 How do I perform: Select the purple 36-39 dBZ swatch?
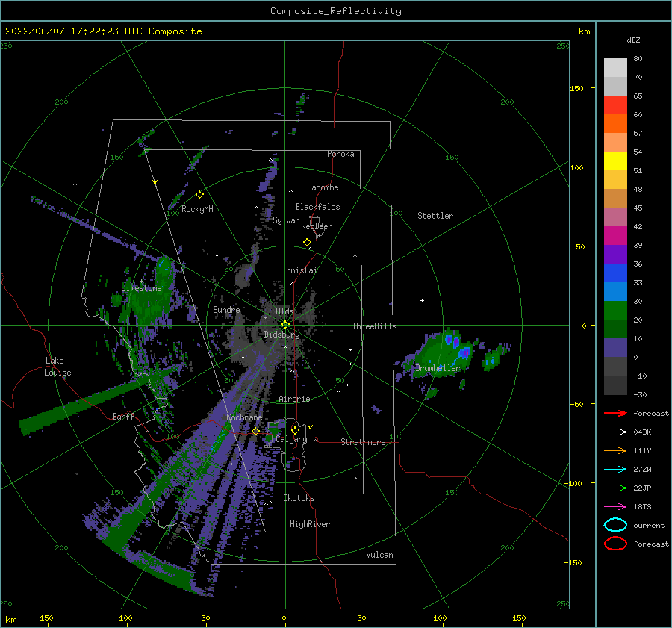[x=615, y=255]
